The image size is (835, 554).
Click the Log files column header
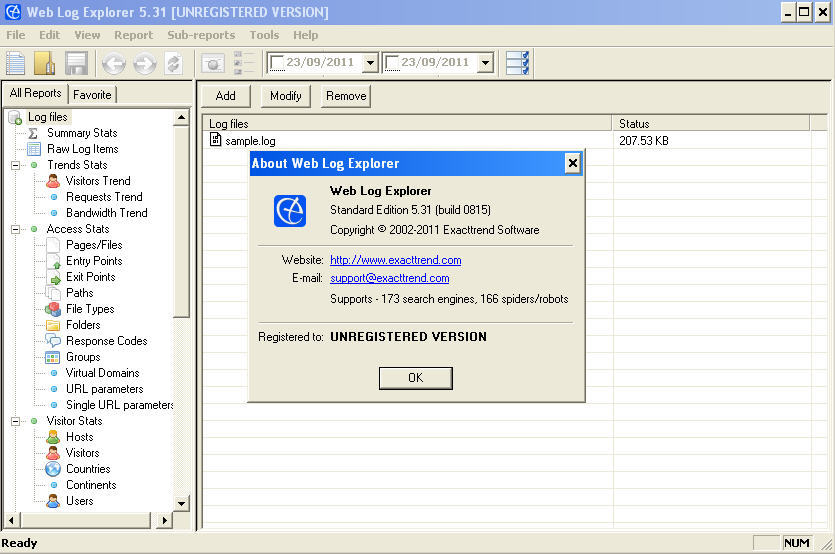[407, 124]
